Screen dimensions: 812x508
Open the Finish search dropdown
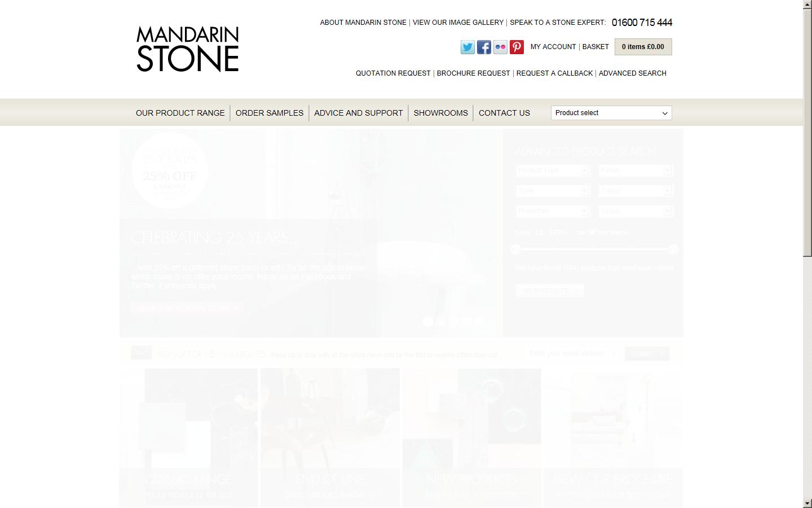(x=635, y=170)
